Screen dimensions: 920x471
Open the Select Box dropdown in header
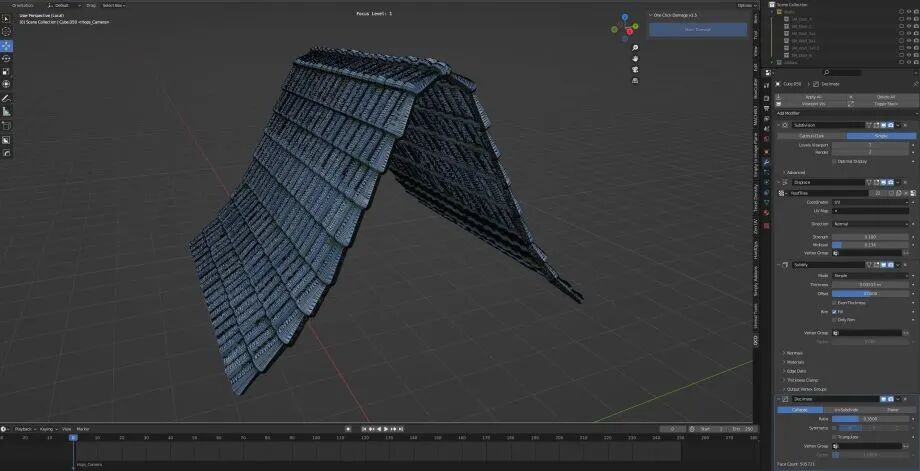pos(114,5)
